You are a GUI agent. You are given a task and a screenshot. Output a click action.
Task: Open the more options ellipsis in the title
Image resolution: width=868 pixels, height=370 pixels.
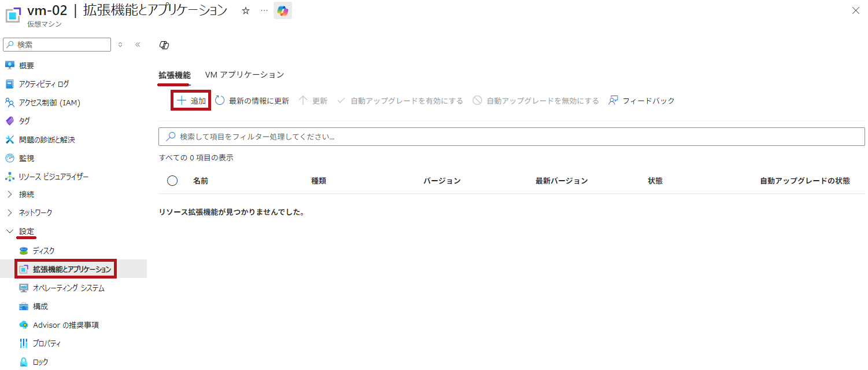pos(264,10)
